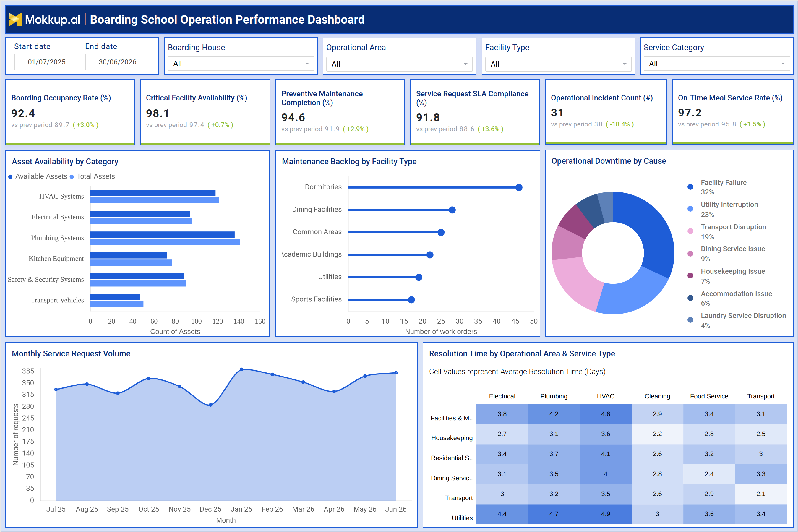The height and width of the screenshot is (532, 798).
Task: Click the Utilities backlog lollipop endpoint
Action: click(x=419, y=277)
